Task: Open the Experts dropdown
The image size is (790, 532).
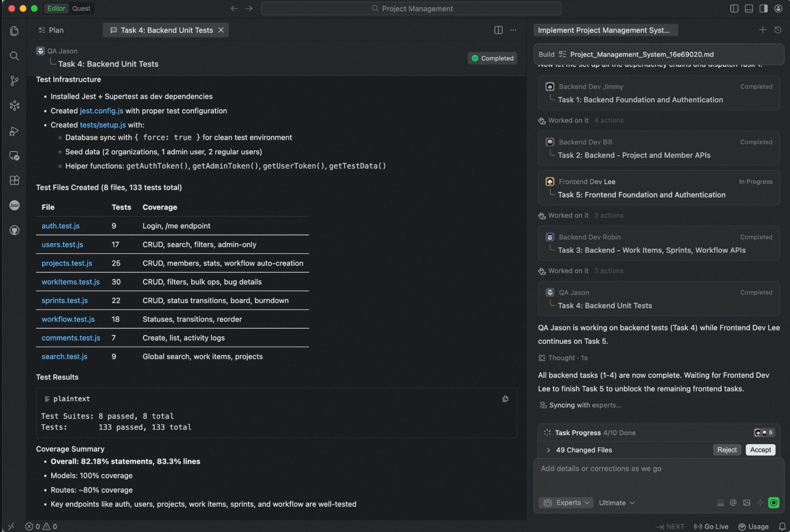Action: point(566,502)
